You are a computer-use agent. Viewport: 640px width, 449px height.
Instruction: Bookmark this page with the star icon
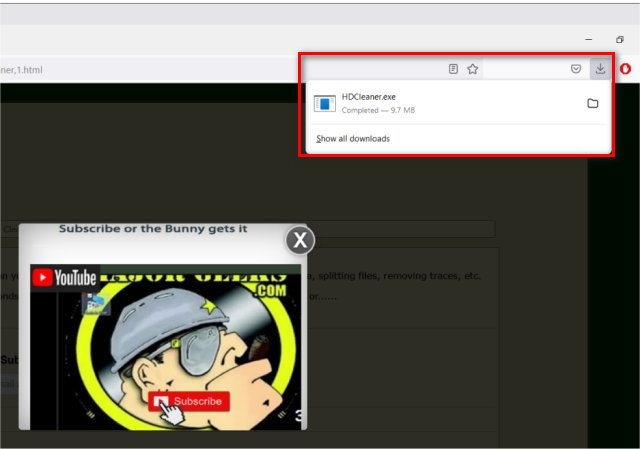473,69
